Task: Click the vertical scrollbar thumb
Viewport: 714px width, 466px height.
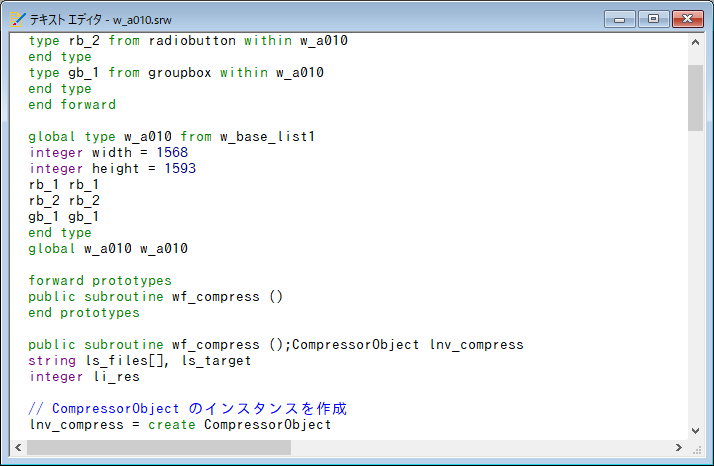Action: (695, 97)
